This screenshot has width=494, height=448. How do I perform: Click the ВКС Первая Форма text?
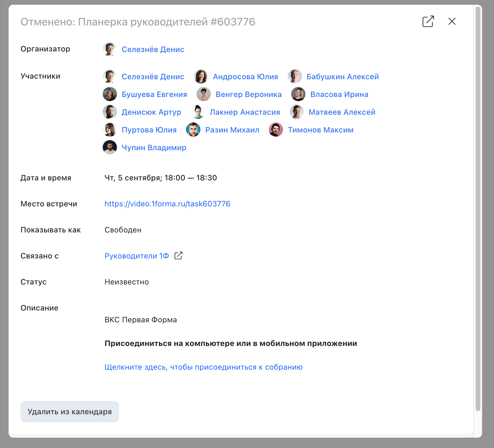141,320
